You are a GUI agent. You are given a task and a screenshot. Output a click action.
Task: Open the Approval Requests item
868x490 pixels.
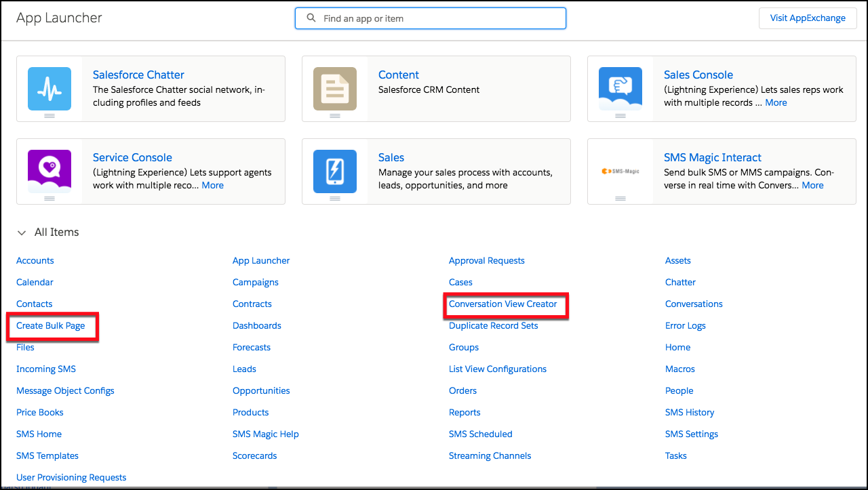(487, 261)
